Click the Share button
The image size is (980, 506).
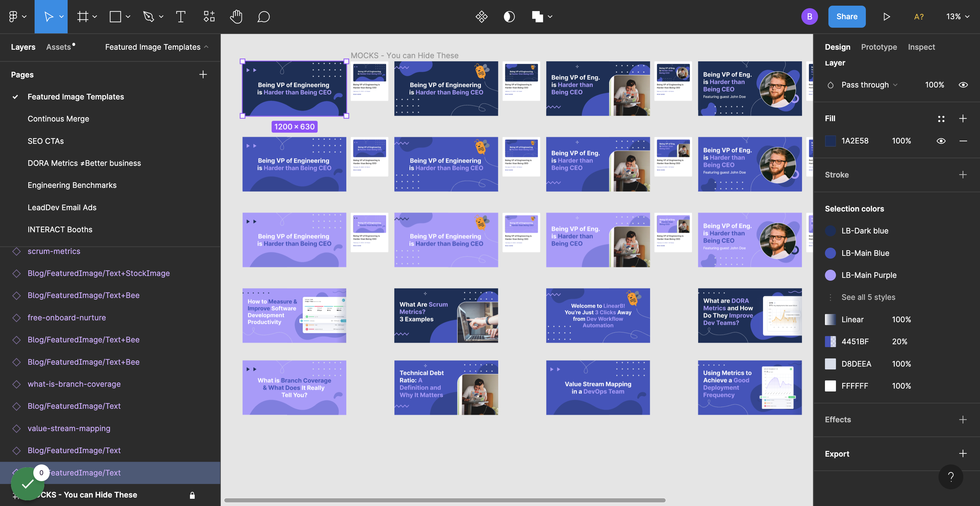pos(846,16)
